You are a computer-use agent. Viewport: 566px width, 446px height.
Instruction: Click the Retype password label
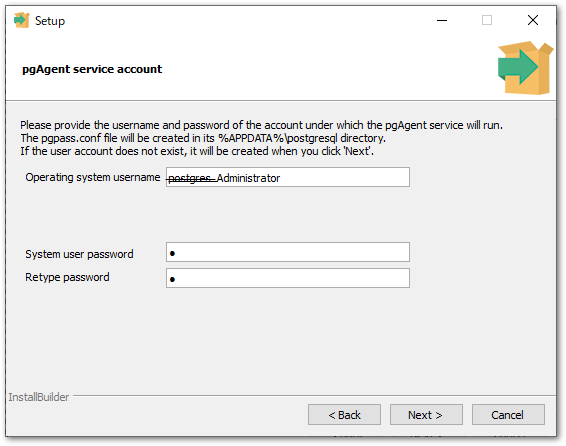coord(67,277)
